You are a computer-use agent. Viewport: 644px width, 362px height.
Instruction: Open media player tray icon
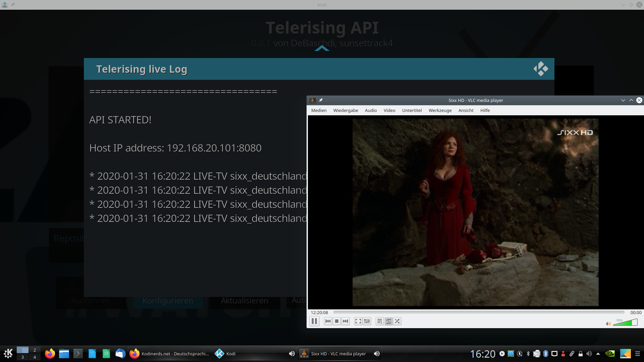coord(502,354)
